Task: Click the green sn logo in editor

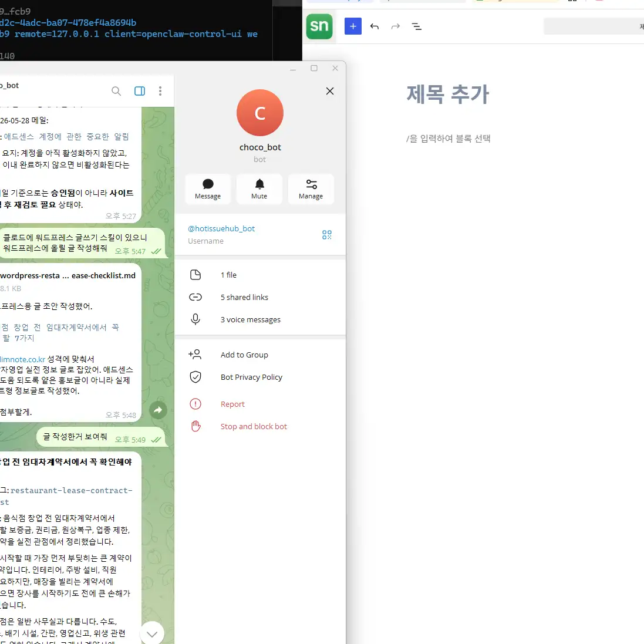Action: [319, 26]
